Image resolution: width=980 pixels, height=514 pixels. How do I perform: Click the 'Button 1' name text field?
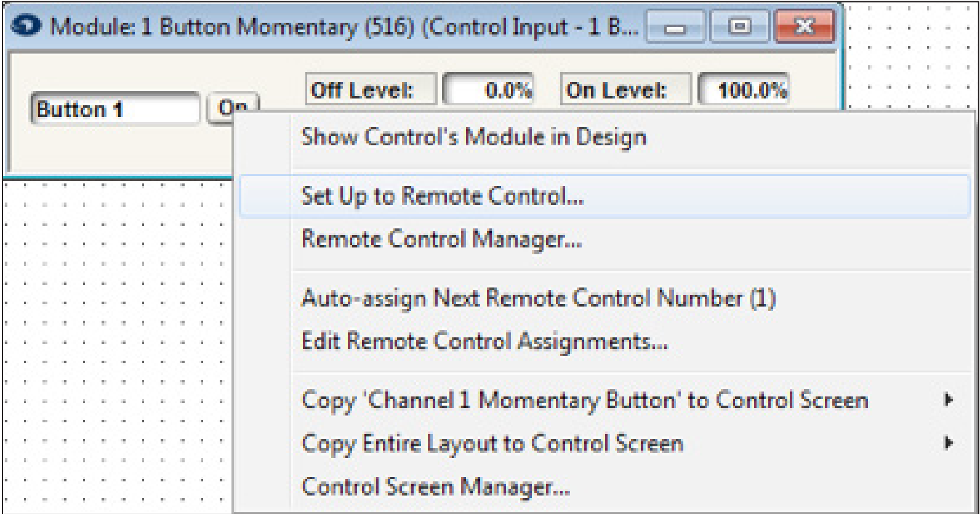pyautogui.click(x=114, y=110)
